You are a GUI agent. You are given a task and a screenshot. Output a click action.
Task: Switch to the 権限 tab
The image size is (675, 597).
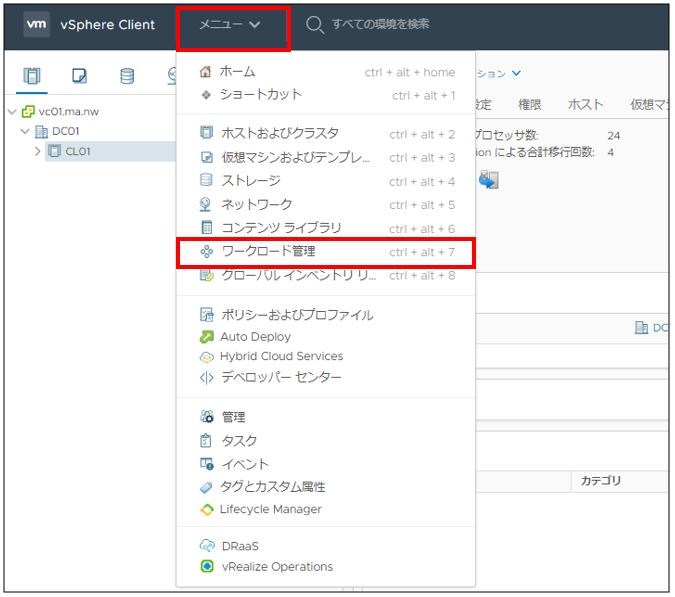(530, 104)
